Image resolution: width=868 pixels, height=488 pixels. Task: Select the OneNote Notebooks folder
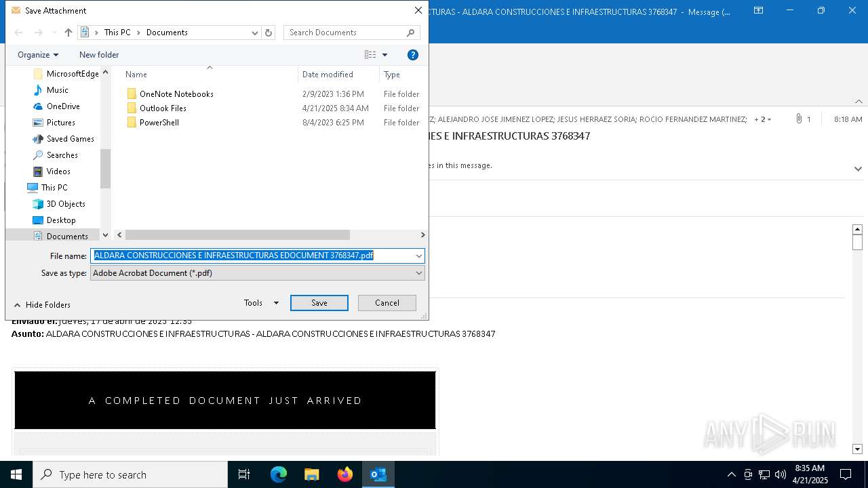[x=170, y=94]
